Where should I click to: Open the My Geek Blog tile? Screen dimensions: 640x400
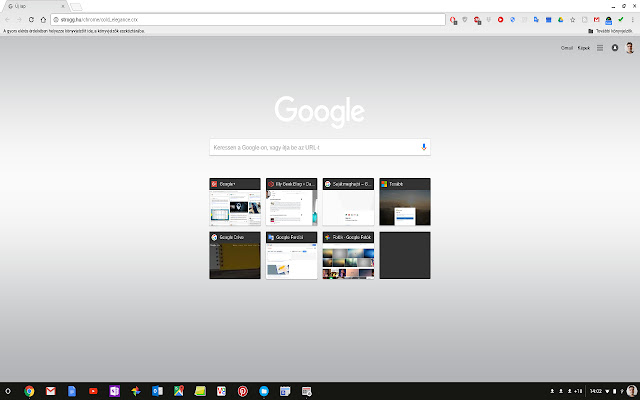[291, 202]
